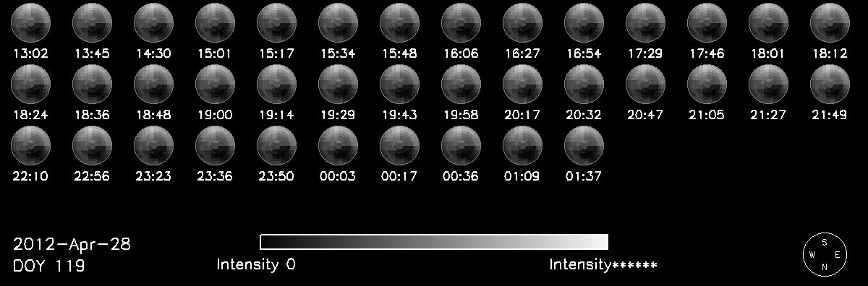Viewport: 868px width, 286px height.
Task: Click the grayscale intensity color bar
Action: pos(434,242)
